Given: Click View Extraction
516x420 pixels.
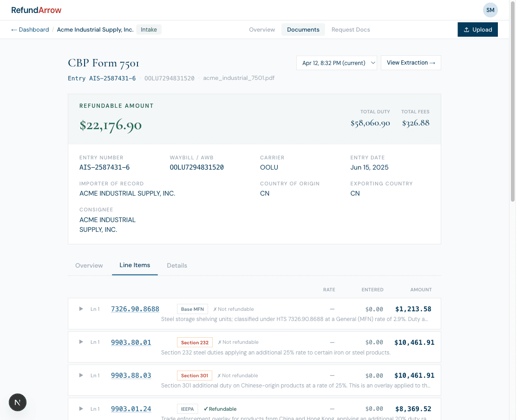Looking at the screenshot, I should click(x=411, y=62).
